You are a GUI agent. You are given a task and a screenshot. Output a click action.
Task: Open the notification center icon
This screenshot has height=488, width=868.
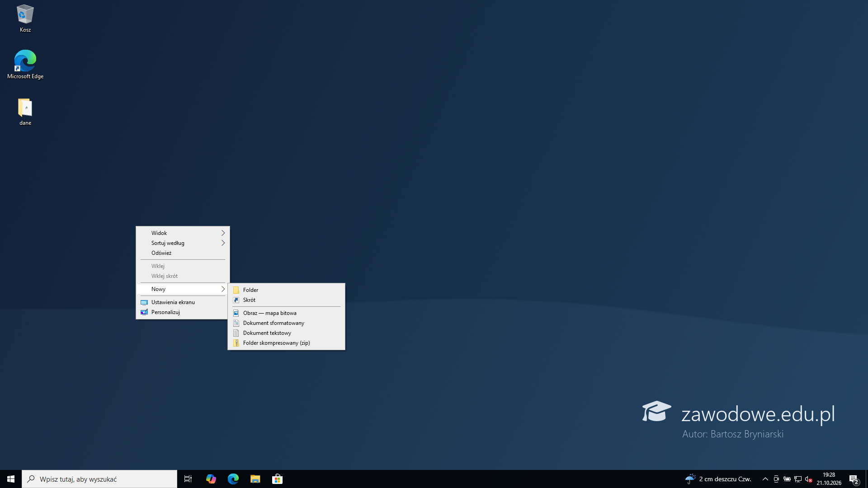click(854, 479)
